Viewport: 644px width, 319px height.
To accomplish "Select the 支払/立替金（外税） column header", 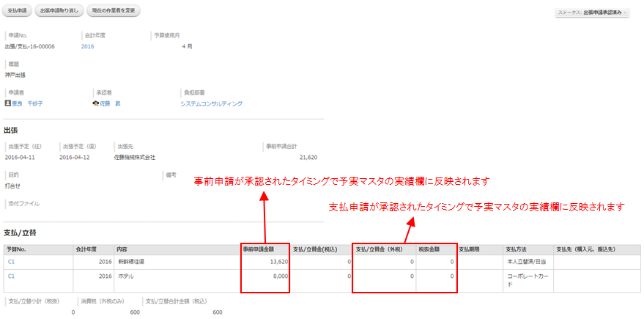I will (x=384, y=249).
